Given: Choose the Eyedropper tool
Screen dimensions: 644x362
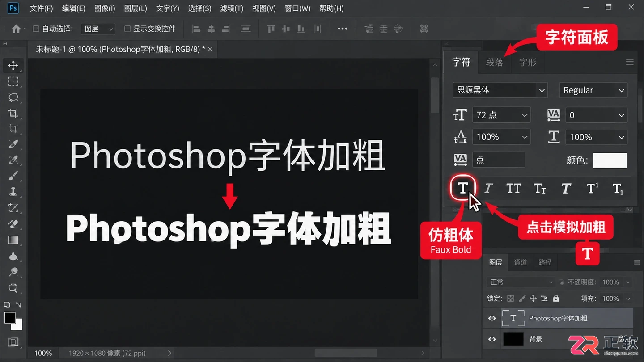Looking at the screenshot, I should pos(13,144).
